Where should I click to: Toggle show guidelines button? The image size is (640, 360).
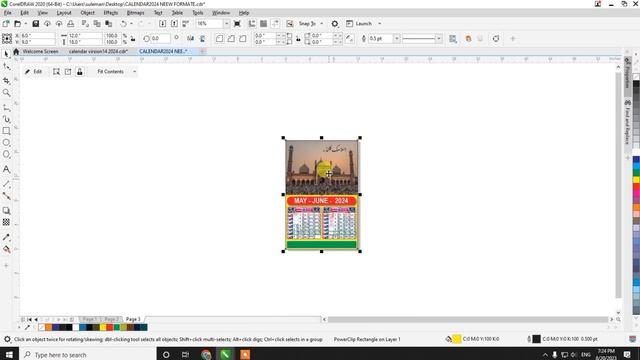click(x=276, y=24)
